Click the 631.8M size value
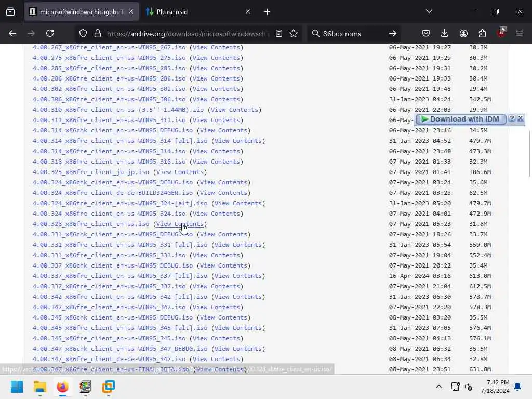 [x=480, y=369]
